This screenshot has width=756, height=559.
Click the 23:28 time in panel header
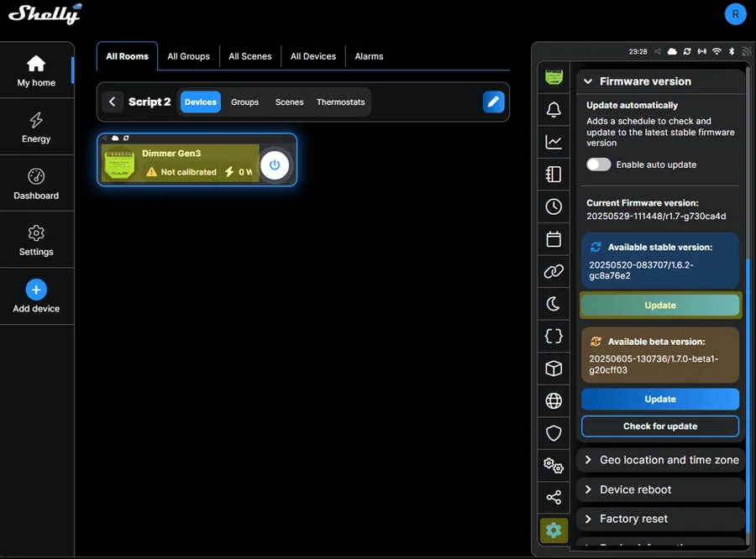(x=638, y=51)
